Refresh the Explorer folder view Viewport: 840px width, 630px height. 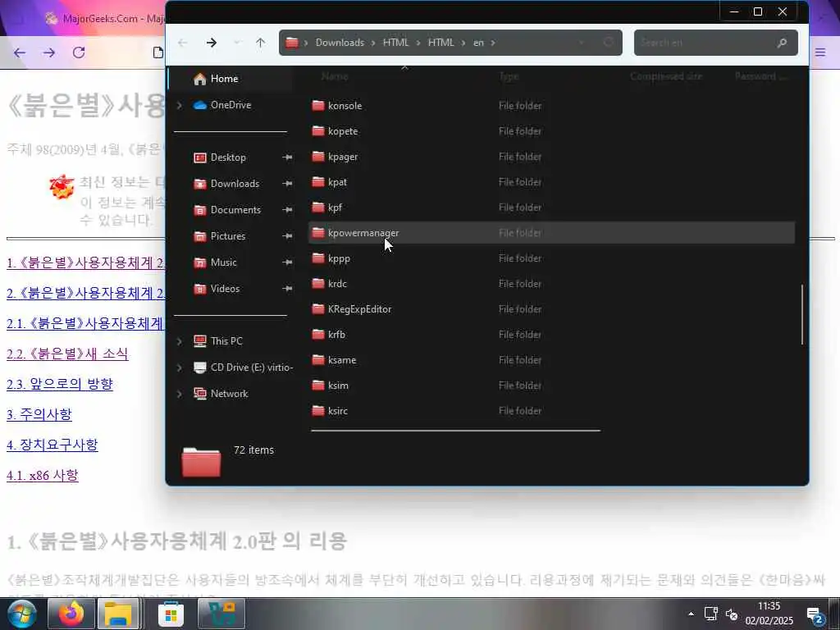pyautogui.click(x=608, y=43)
